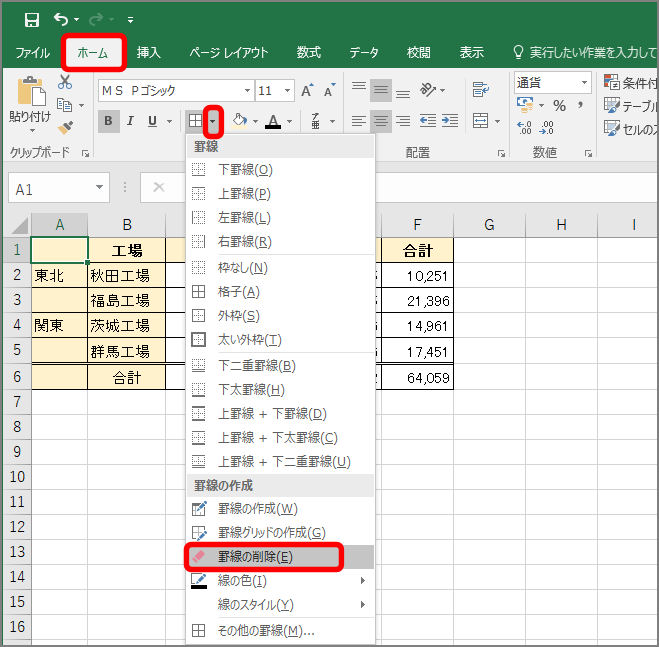This screenshot has height=647, width=659.
Task: Open the font size dropdown
Action: 287,90
